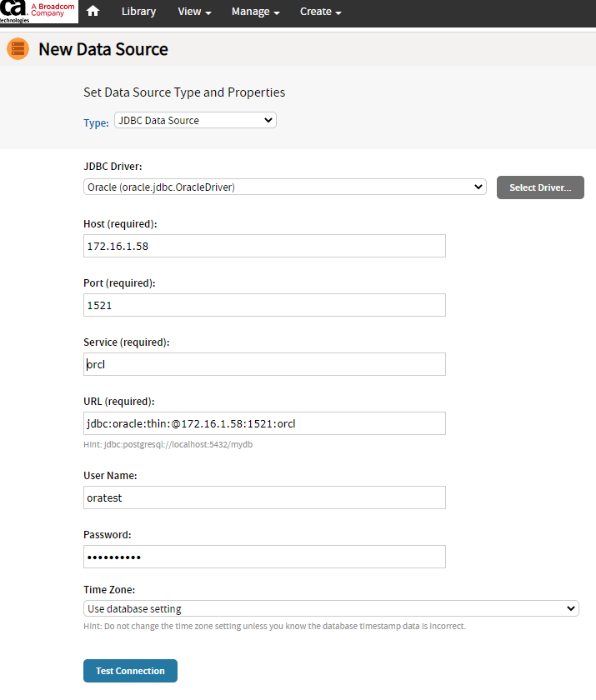Open the Library menu
The width and height of the screenshot is (596, 700).
click(x=138, y=12)
